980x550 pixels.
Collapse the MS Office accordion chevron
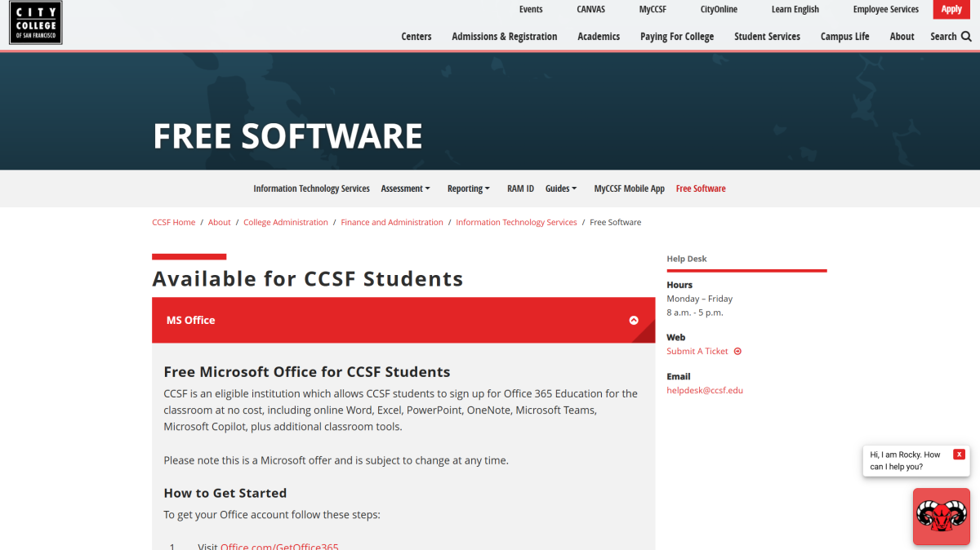tap(634, 320)
